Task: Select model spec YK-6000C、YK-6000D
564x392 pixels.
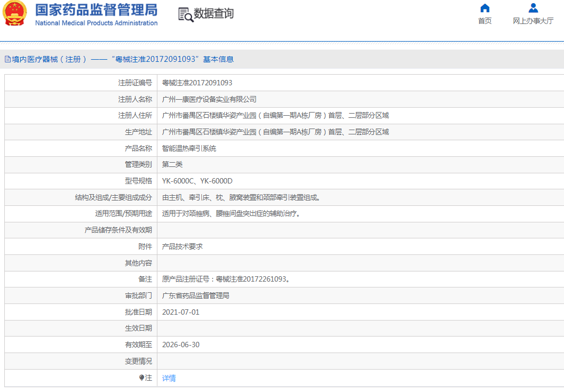Action: pyautogui.click(x=197, y=181)
